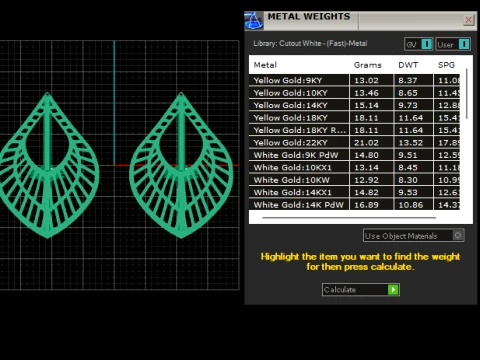This screenshot has width=480, height=360.
Task: Click the horizontal scrollbar under metals table
Action: pos(349,218)
